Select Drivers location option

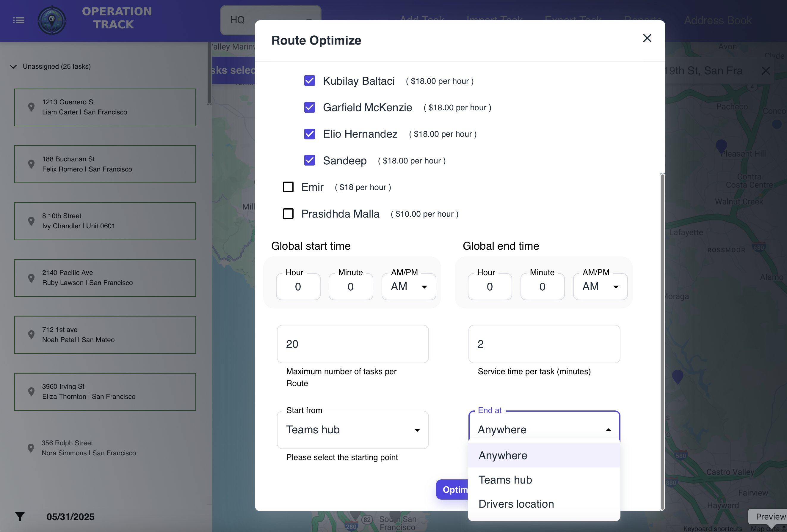tap(516, 504)
